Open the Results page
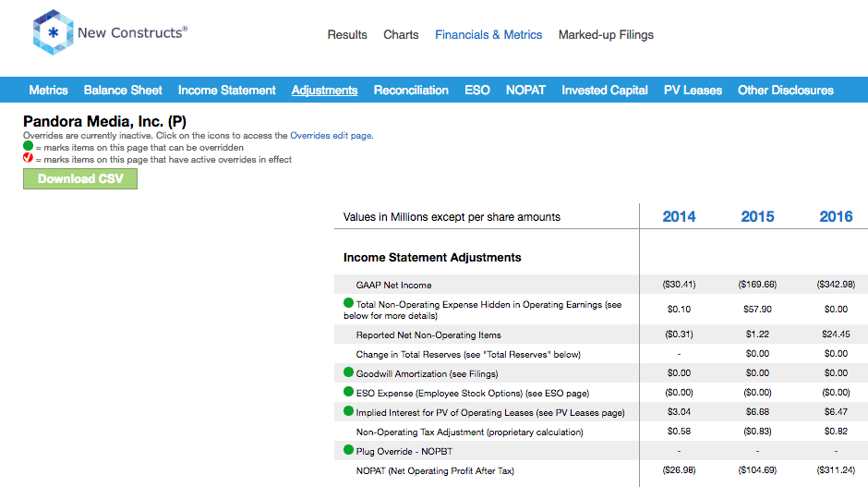Viewport: 868px width, 487px height. pos(347,34)
